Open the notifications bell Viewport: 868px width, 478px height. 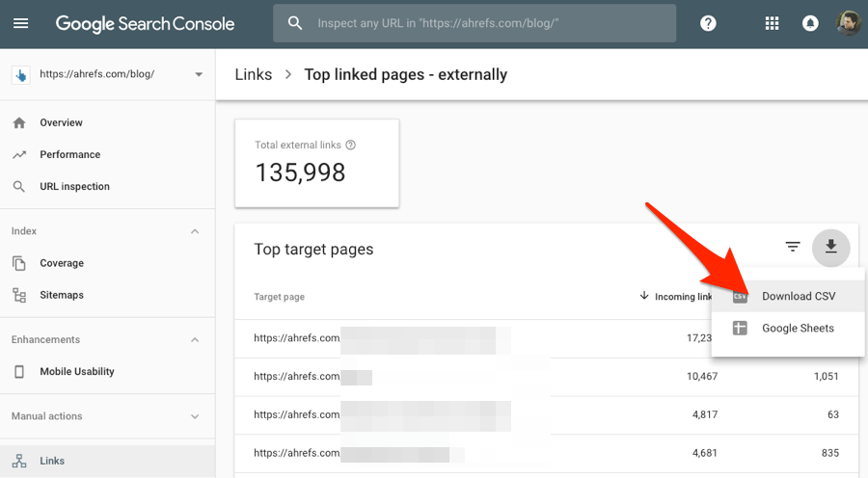810,23
